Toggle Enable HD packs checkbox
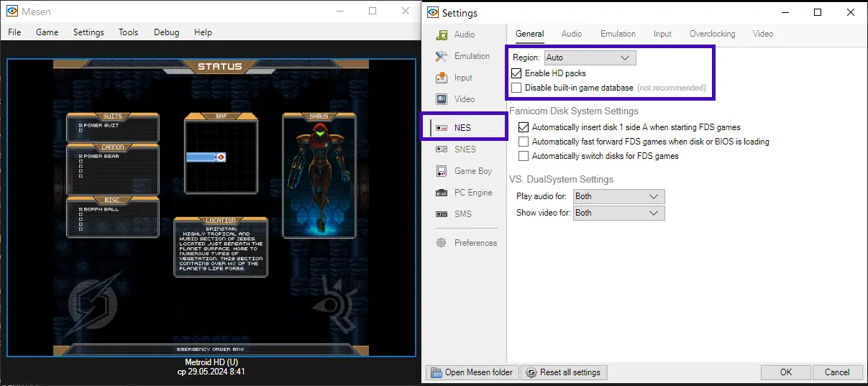Viewport: 868px width, 386px height. 516,73
